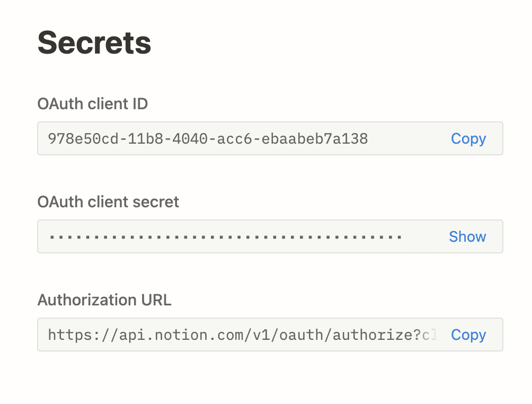
Task: Copy the OAuth client ID
Action: coord(468,139)
